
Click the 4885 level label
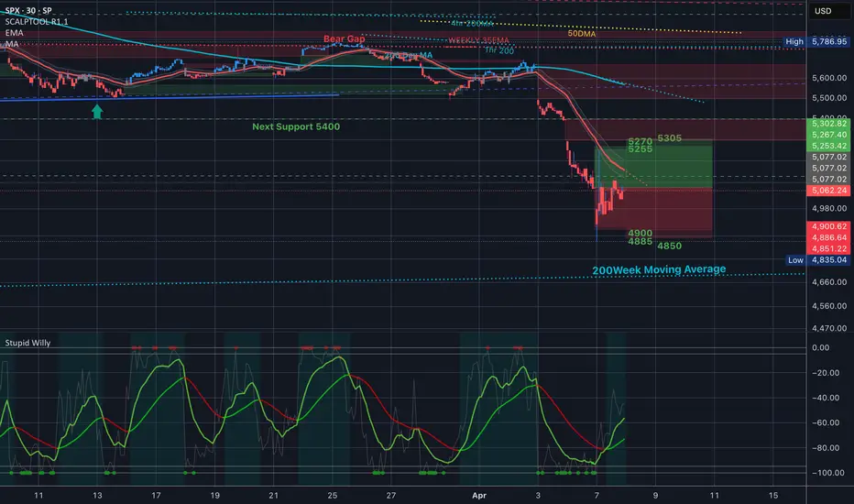pyautogui.click(x=640, y=241)
